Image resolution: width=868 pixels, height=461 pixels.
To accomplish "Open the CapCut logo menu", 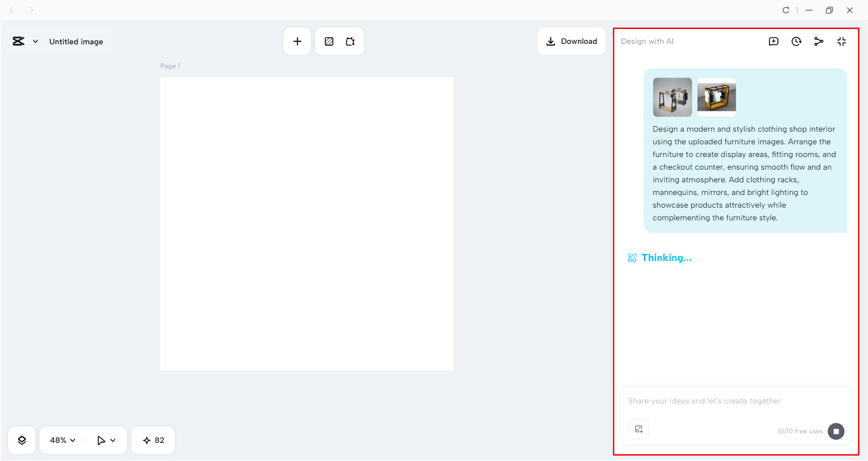I will pyautogui.click(x=19, y=42).
